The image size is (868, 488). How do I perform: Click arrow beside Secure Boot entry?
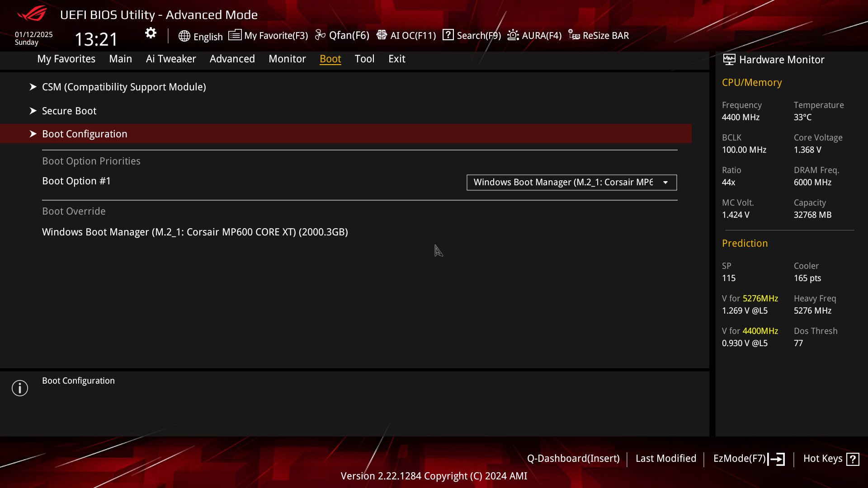pos(33,111)
